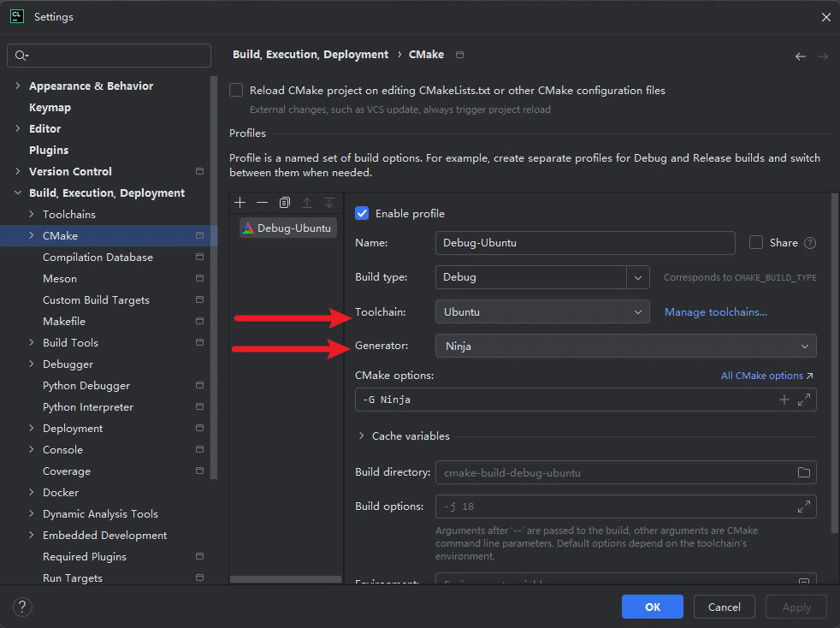Toggle the Enable profile checkbox
This screenshot has width=840, height=628.
pos(362,213)
